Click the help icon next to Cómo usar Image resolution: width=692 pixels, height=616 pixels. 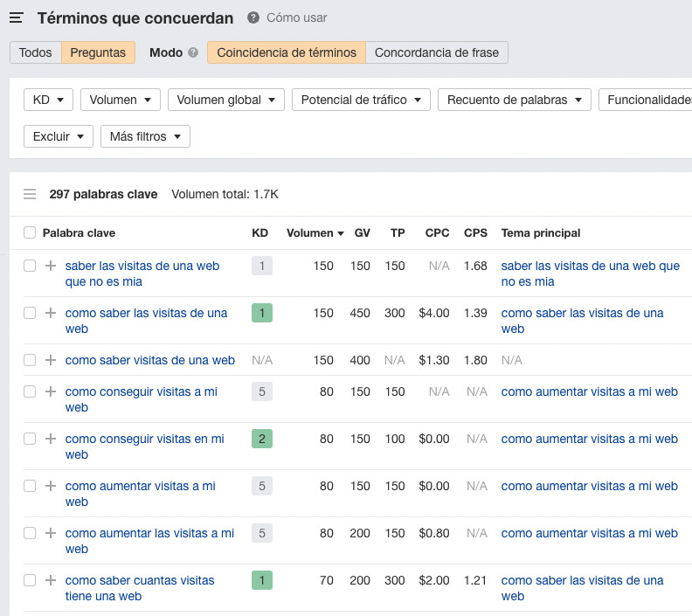tap(253, 18)
